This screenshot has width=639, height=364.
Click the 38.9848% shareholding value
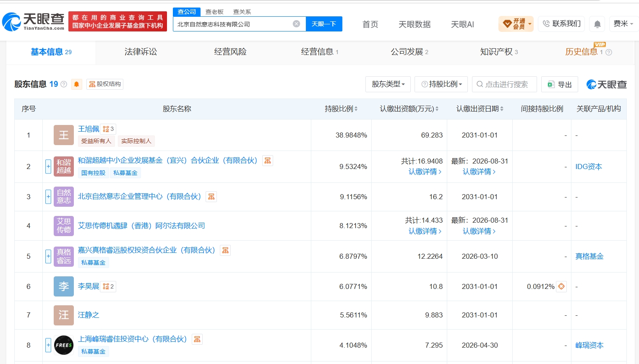(x=351, y=135)
